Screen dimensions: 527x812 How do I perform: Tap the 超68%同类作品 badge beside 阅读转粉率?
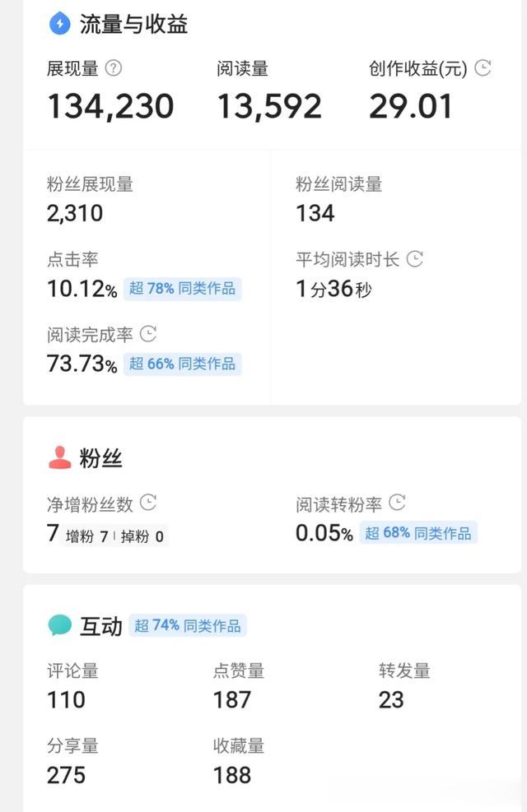point(418,533)
